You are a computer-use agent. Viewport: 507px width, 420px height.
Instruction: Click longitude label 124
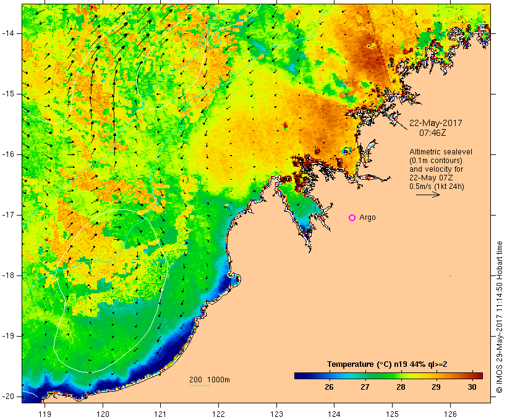[x=334, y=414]
